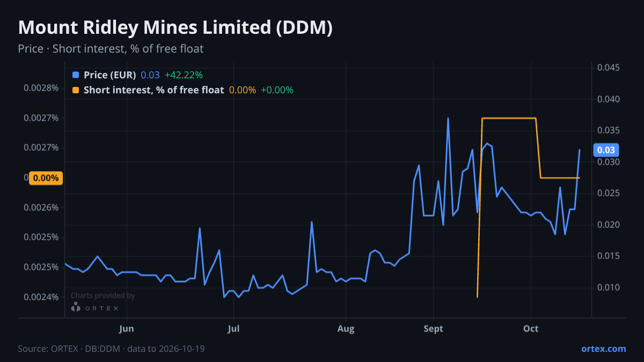Click the 0.0028% left axis value
644x362 pixels.
point(41,88)
